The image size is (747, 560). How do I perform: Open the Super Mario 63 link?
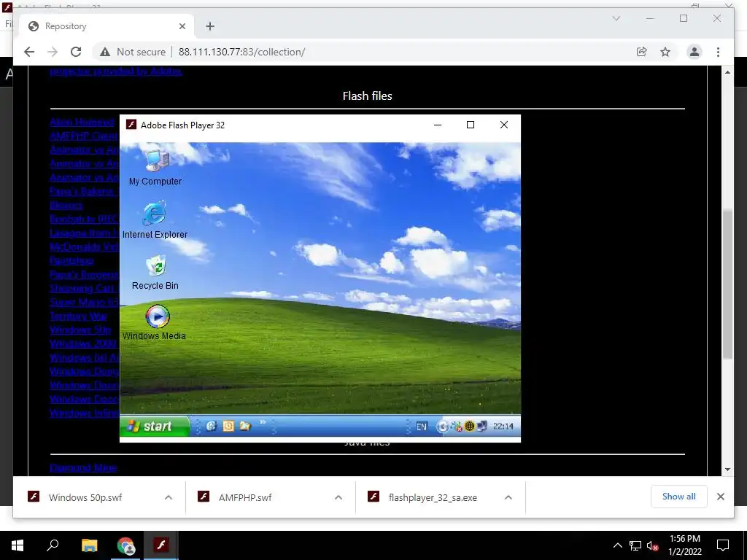pyautogui.click(x=85, y=303)
